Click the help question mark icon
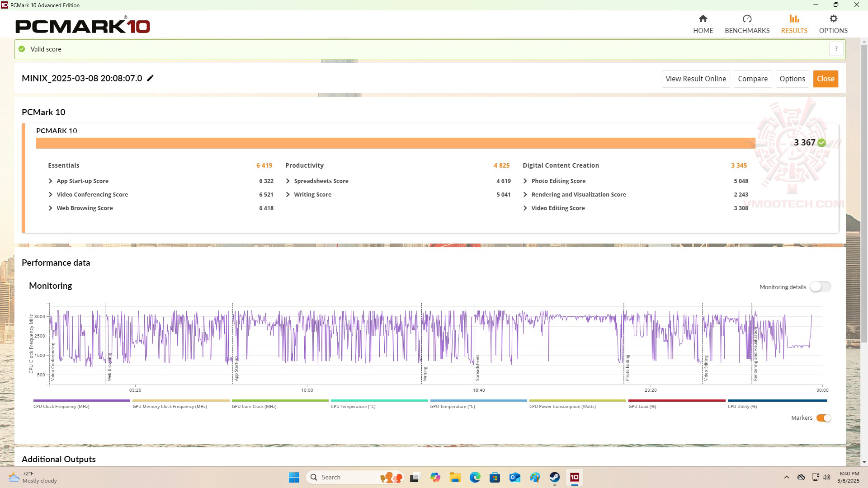Screen dimensions: 868x488 coord(836,49)
